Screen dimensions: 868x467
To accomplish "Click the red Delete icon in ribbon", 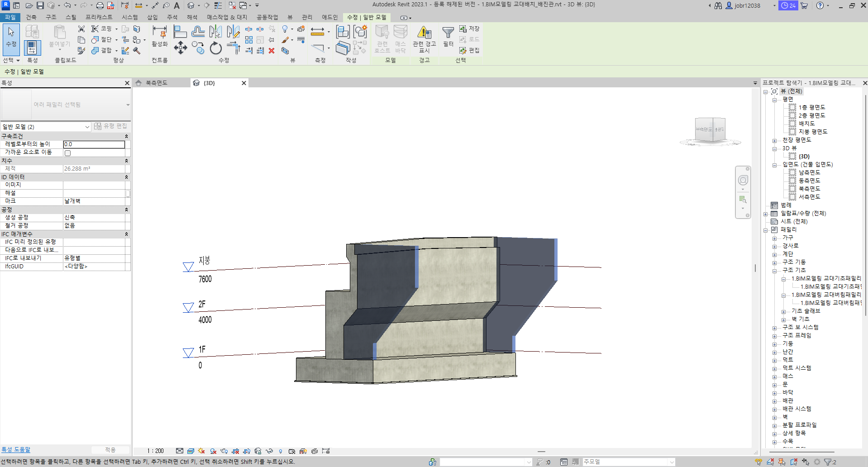I will (x=272, y=51).
